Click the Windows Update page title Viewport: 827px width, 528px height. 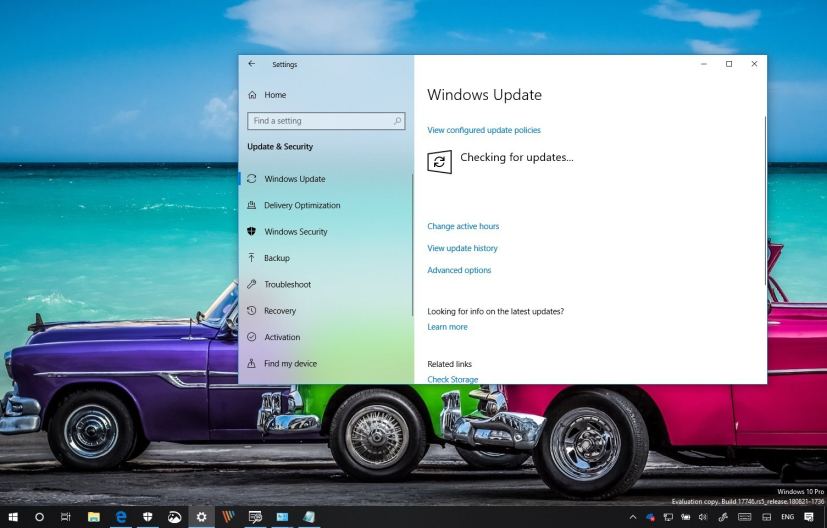click(x=484, y=95)
